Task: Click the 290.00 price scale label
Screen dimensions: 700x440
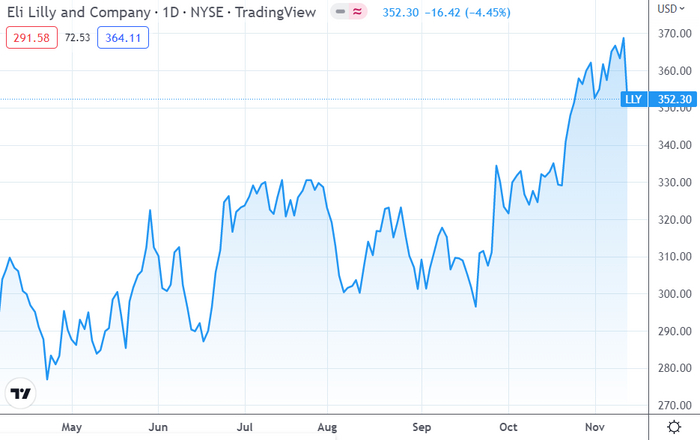Action: [675, 331]
